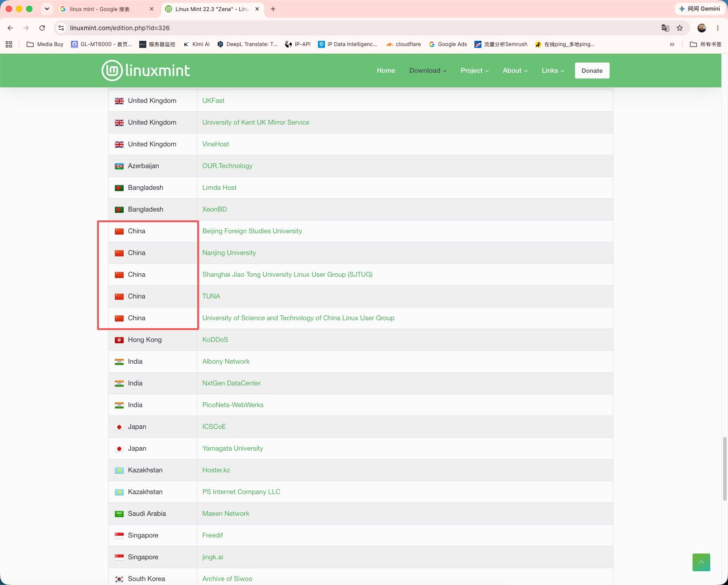
Task: Go to the Home menu item
Action: (x=386, y=71)
